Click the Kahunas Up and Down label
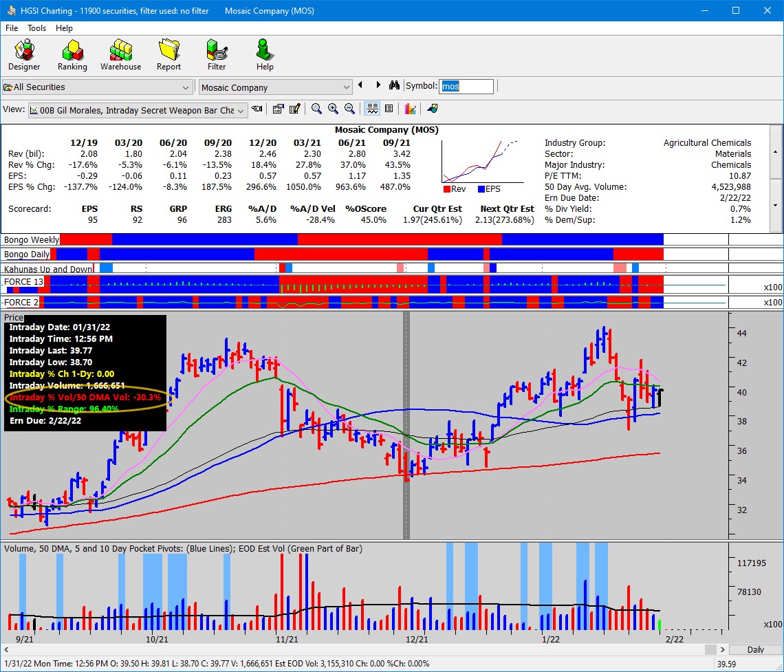 (x=48, y=269)
